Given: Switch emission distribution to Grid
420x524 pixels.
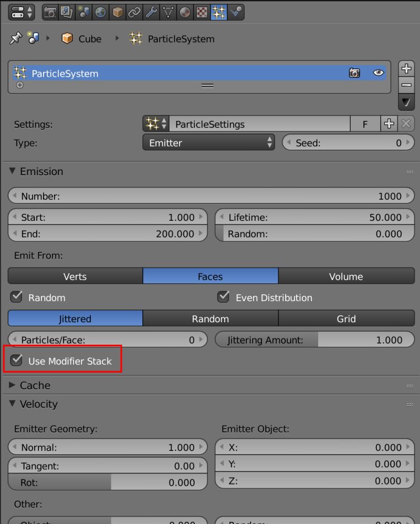Looking at the screenshot, I should coord(346,318).
